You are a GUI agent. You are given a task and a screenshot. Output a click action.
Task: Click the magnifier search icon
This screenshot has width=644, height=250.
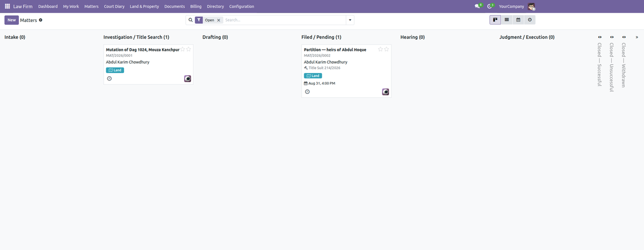(x=190, y=20)
